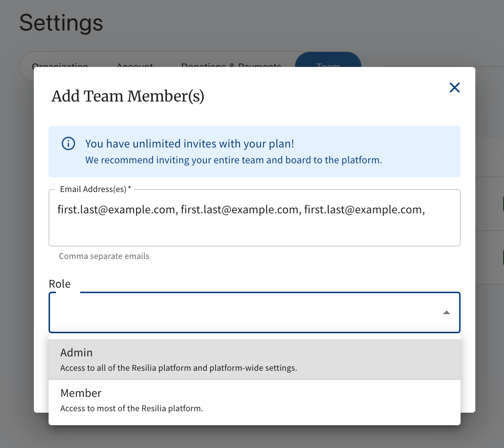Click the 'Add Team Member(s)' dialog title
Viewport: 504px width, 448px height.
coord(128,96)
